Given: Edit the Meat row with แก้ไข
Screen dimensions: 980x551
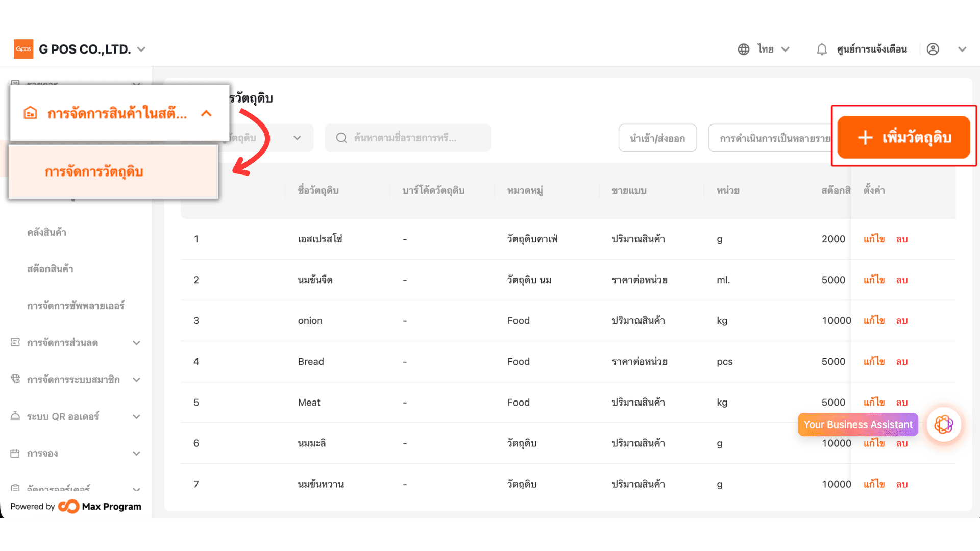Looking at the screenshot, I should [874, 402].
